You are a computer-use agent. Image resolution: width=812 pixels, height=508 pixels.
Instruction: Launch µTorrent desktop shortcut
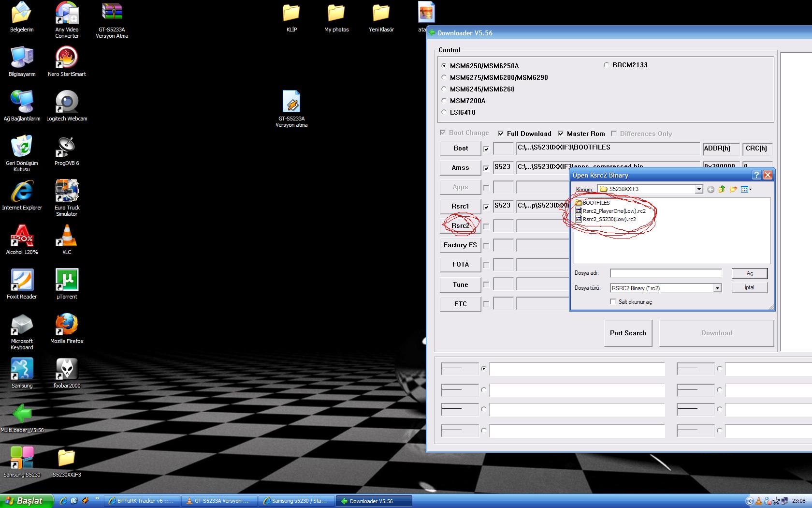[67, 284]
